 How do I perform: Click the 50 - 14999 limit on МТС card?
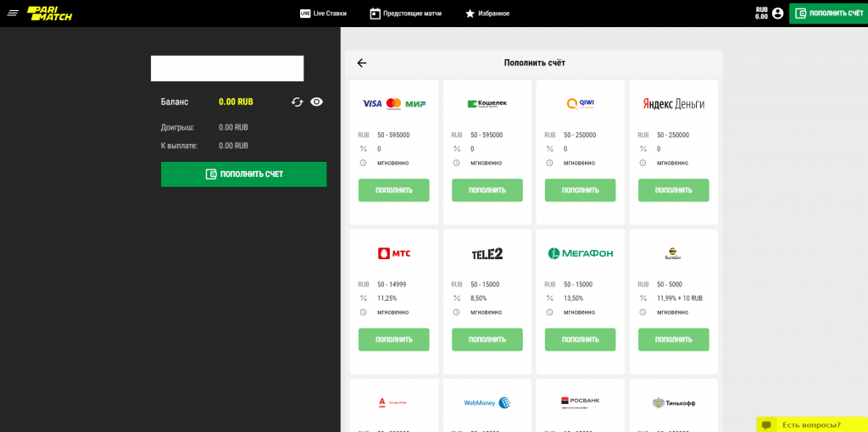pos(392,285)
